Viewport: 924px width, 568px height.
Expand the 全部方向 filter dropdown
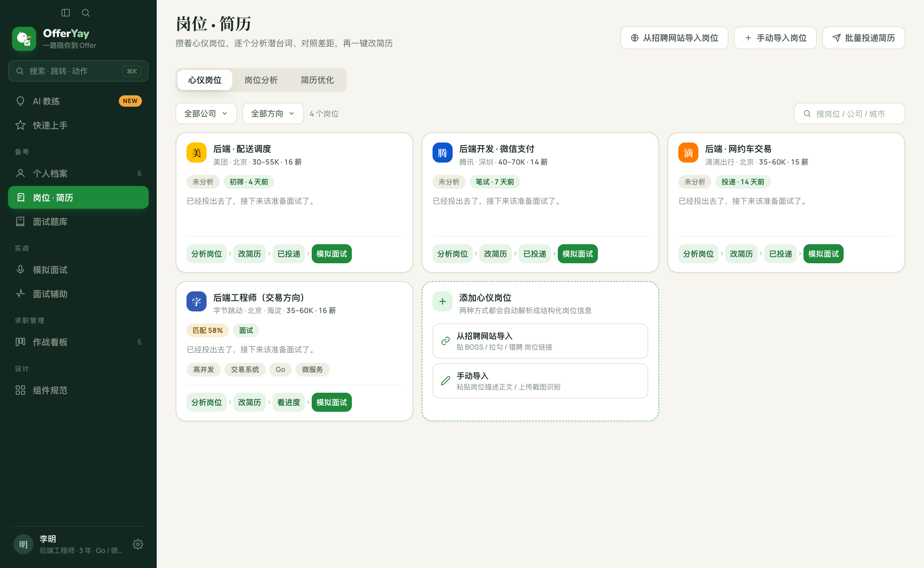pyautogui.click(x=273, y=113)
